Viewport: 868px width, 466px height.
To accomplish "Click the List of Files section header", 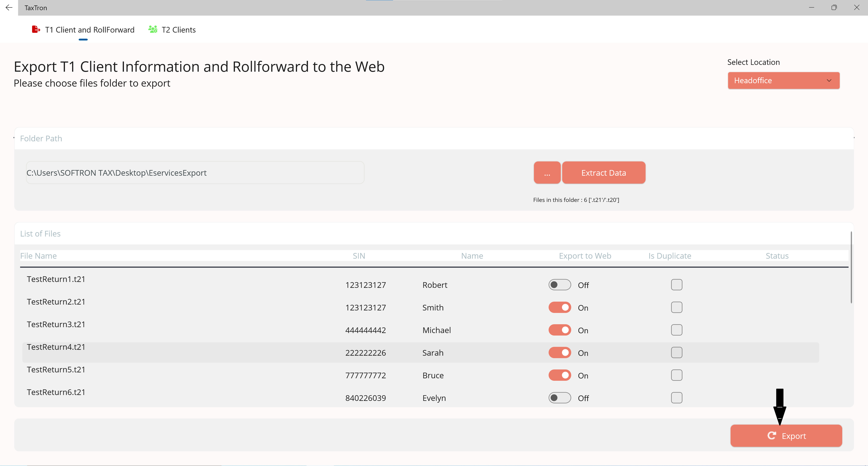I will [40, 234].
